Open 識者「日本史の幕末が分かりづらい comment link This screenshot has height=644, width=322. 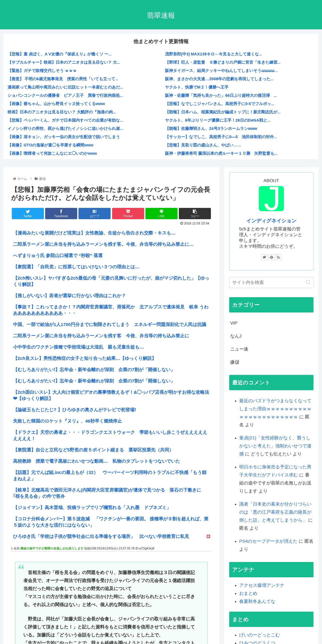[x=275, y=512]
